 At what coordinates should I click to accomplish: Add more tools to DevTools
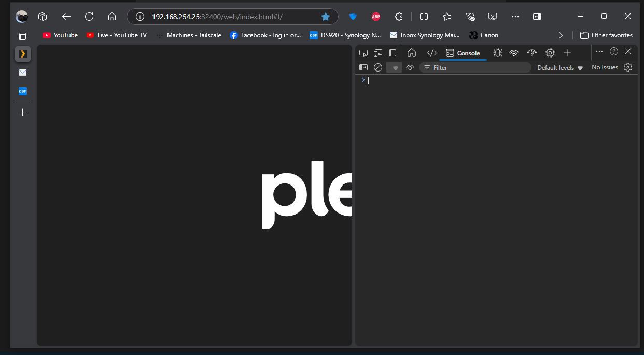(x=567, y=53)
